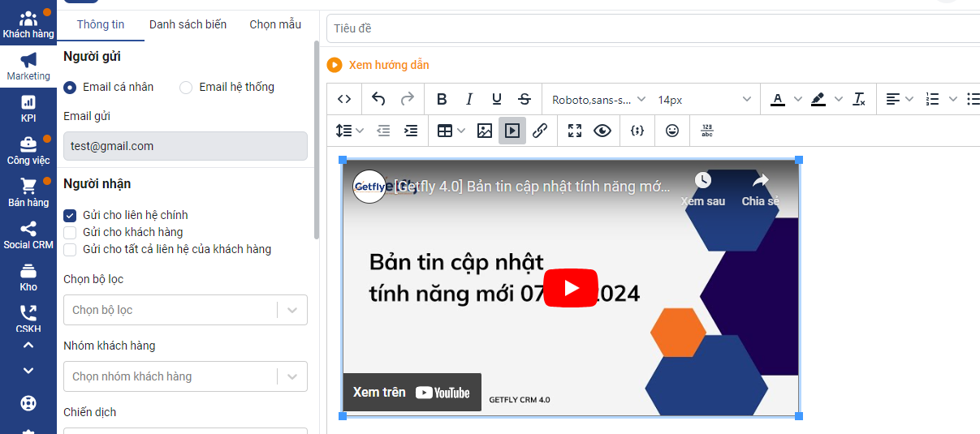
Task: Collapse sidebar with the up chevron
Action: click(28, 345)
